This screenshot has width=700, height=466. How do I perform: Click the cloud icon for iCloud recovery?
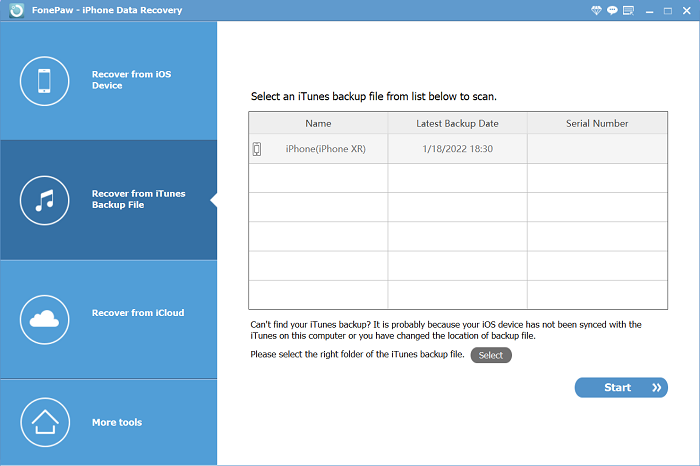click(x=44, y=320)
